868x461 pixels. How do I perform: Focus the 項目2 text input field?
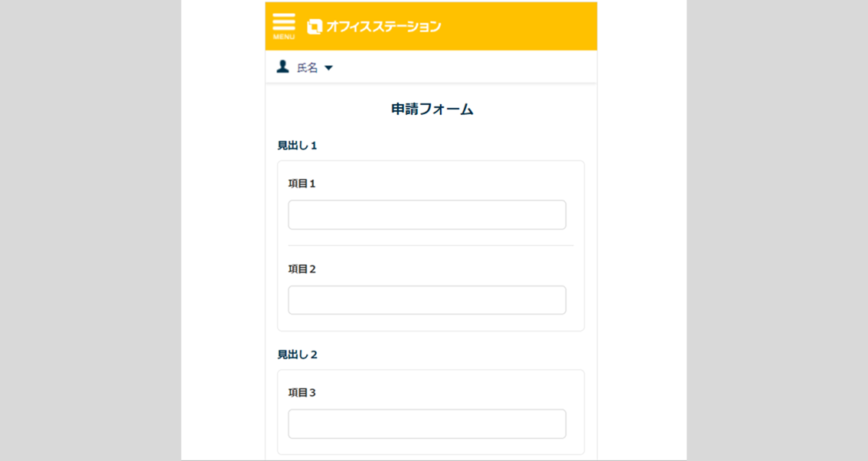(426, 300)
